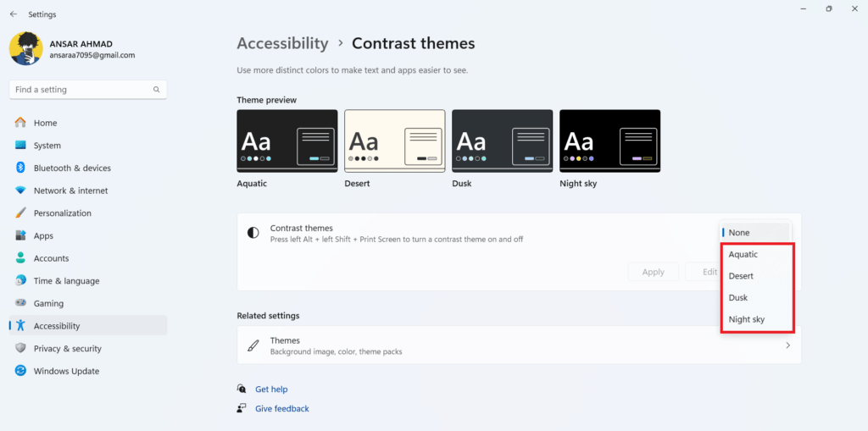Choose None in contrast themes dropdown
Viewport: 868px width, 431px height.
pyautogui.click(x=756, y=232)
